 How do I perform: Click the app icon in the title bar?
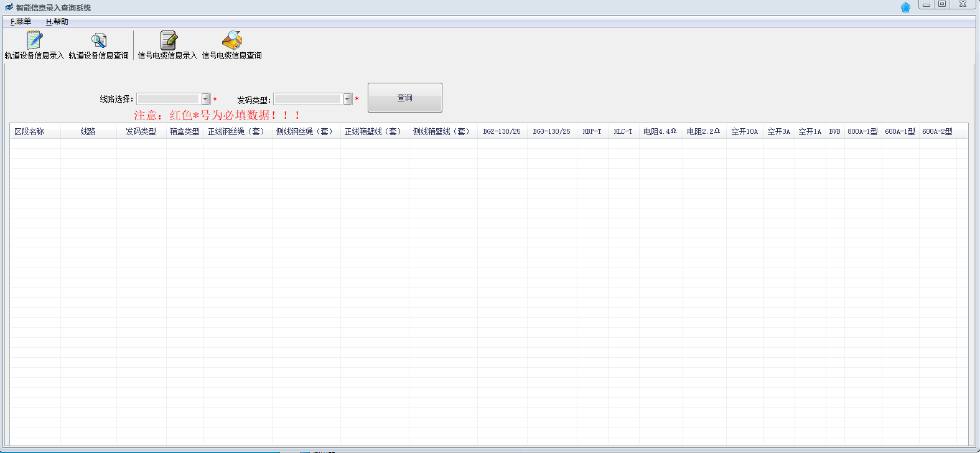[x=9, y=7]
